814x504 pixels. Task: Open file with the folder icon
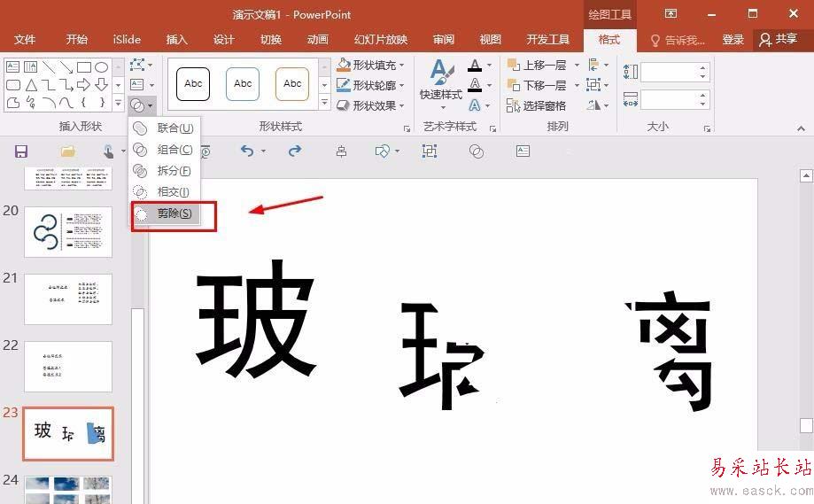(x=67, y=151)
